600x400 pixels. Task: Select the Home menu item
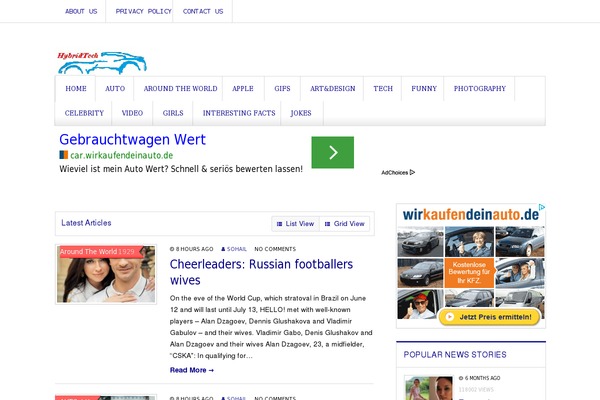(x=76, y=88)
